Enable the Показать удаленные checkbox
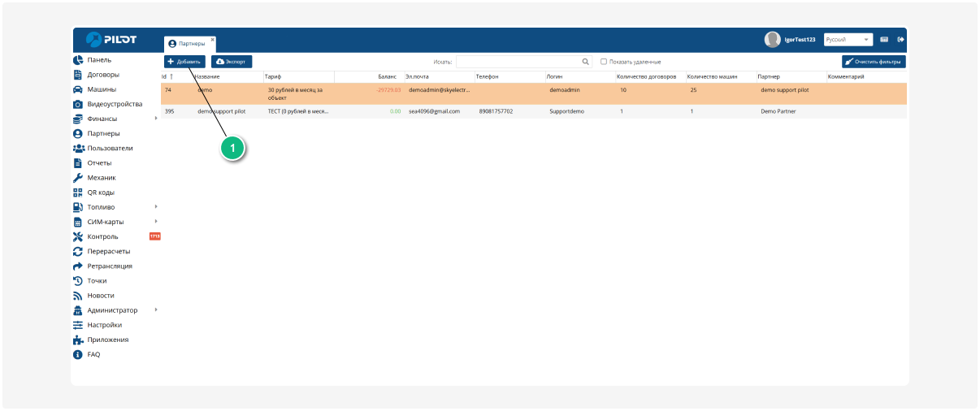This screenshot has height=411, width=980. [x=604, y=62]
